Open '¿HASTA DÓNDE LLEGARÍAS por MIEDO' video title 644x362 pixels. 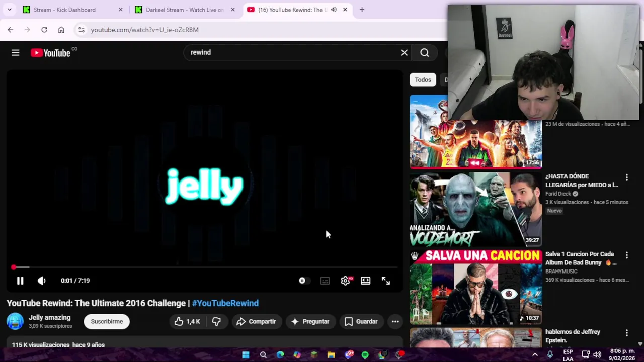click(582, 180)
